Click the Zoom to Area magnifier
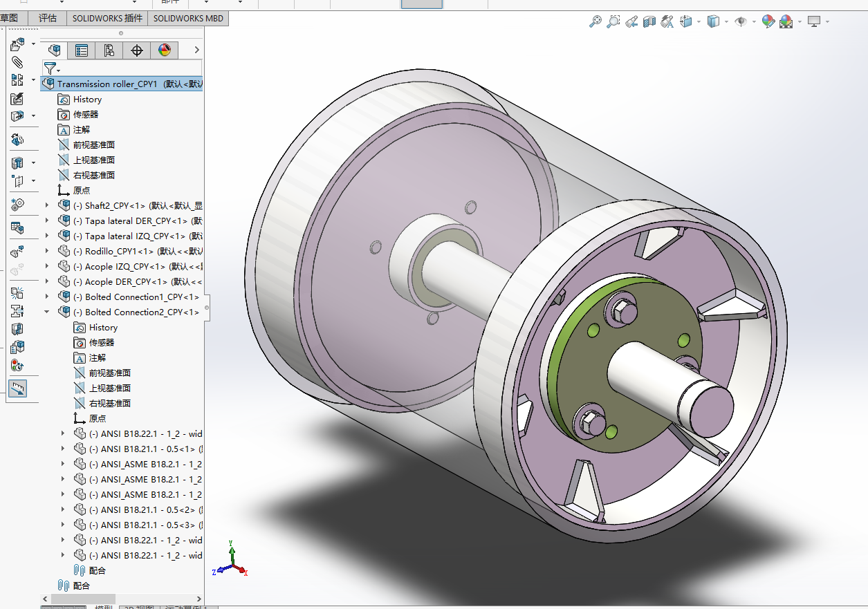The width and height of the screenshot is (868, 609). pos(613,22)
